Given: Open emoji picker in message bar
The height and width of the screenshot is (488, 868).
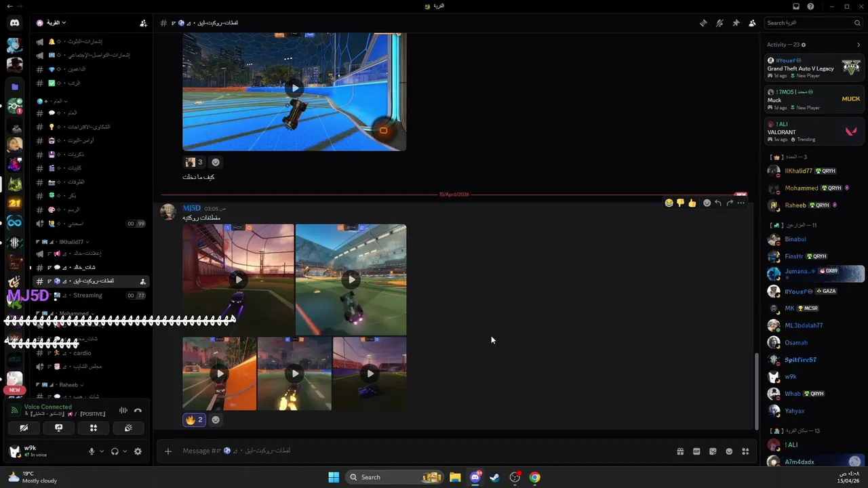Looking at the screenshot, I should tap(729, 451).
